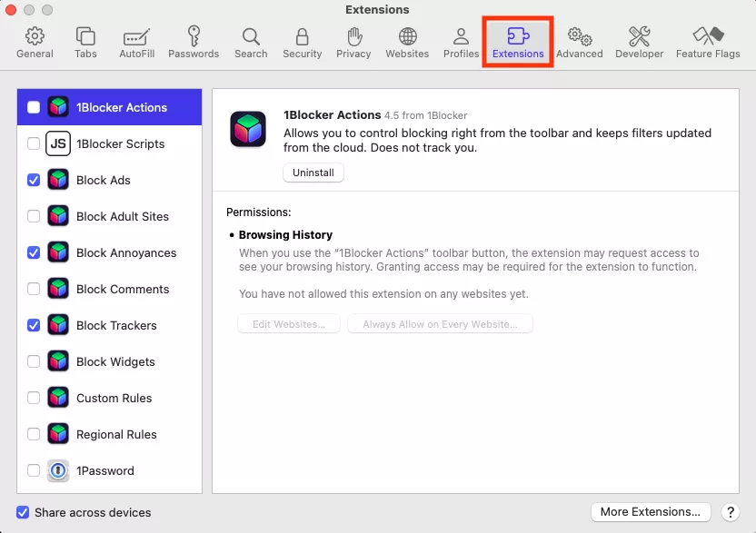The width and height of the screenshot is (756, 533).
Task: Open the Feature Flags icon
Action: click(x=708, y=35)
